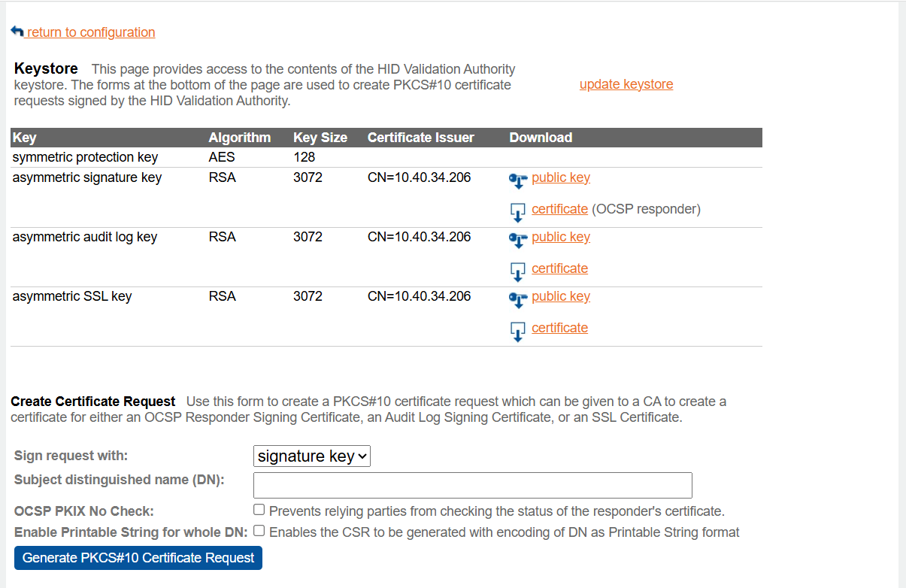This screenshot has height=588, width=906.
Task: Tick Enable Printable String for whole DN
Action: coord(259,531)
